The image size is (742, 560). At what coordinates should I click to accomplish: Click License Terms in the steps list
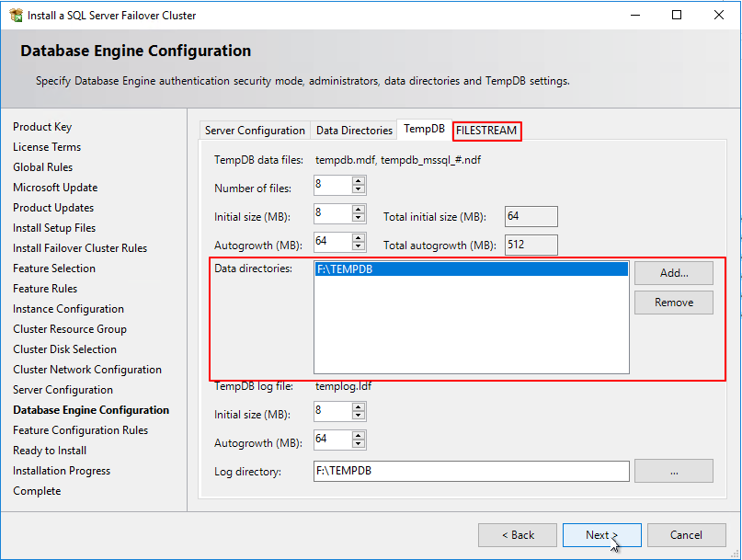pyautogui.click(x=47, y=147)
